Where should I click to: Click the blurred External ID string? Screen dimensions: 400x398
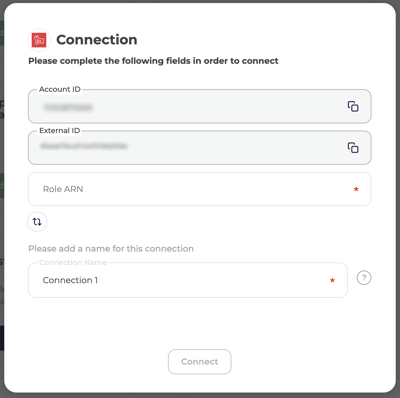[84, 146]
